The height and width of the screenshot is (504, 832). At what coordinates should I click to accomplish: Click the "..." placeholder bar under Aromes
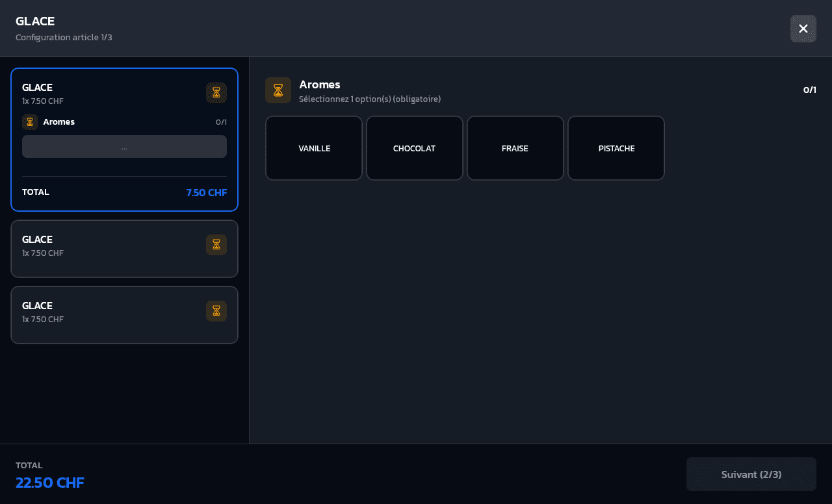(x=124, y=147)
